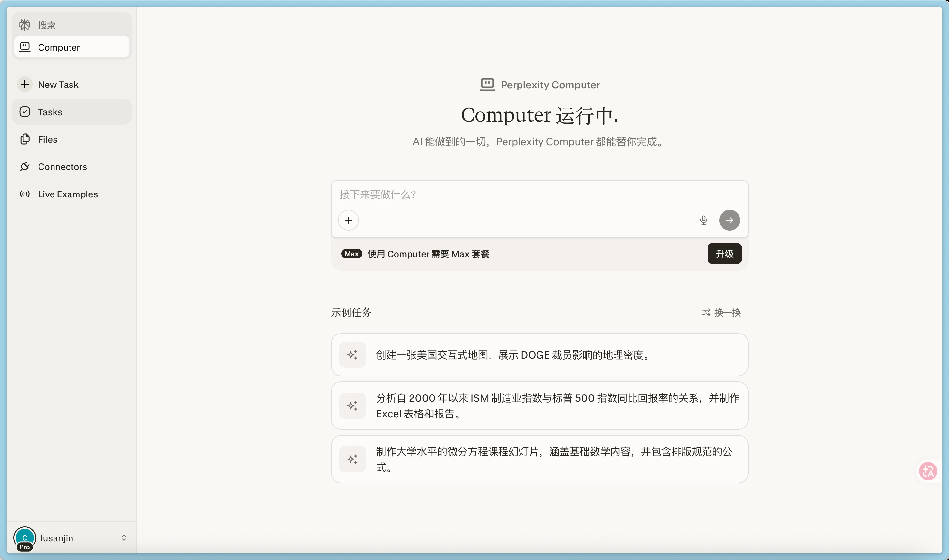
Task: Open the 搜索 search icon in sidebar
Action: tap(25, 24)
